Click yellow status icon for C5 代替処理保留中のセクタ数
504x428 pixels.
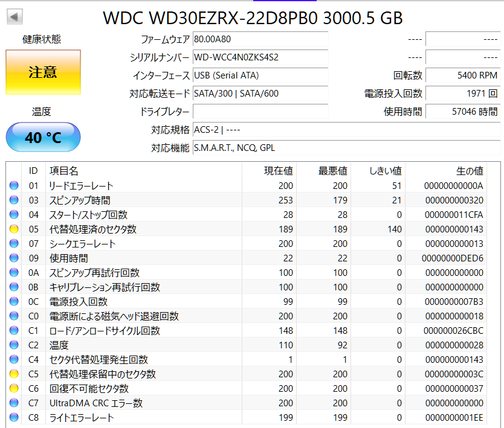(14, 374)
